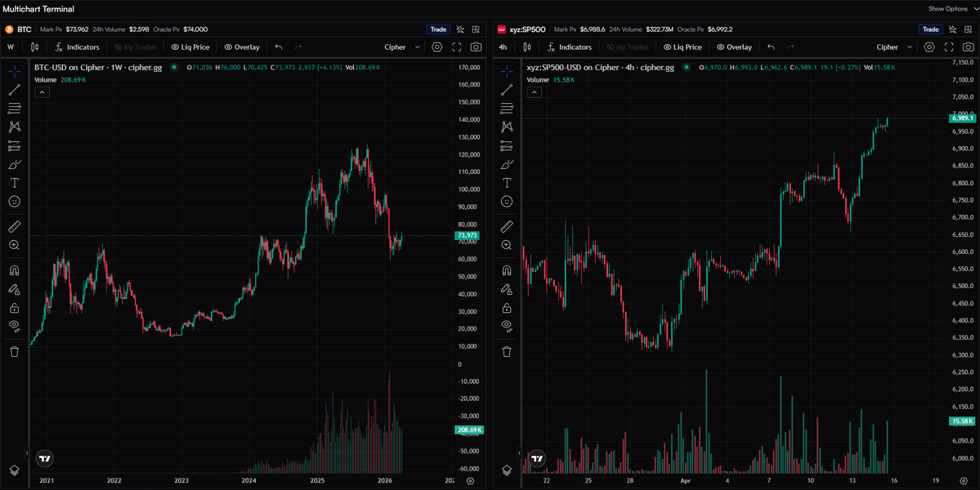980x490 pixels.
Task: Toggle Overlay on the SP500 chart
Action: point(734,47)
